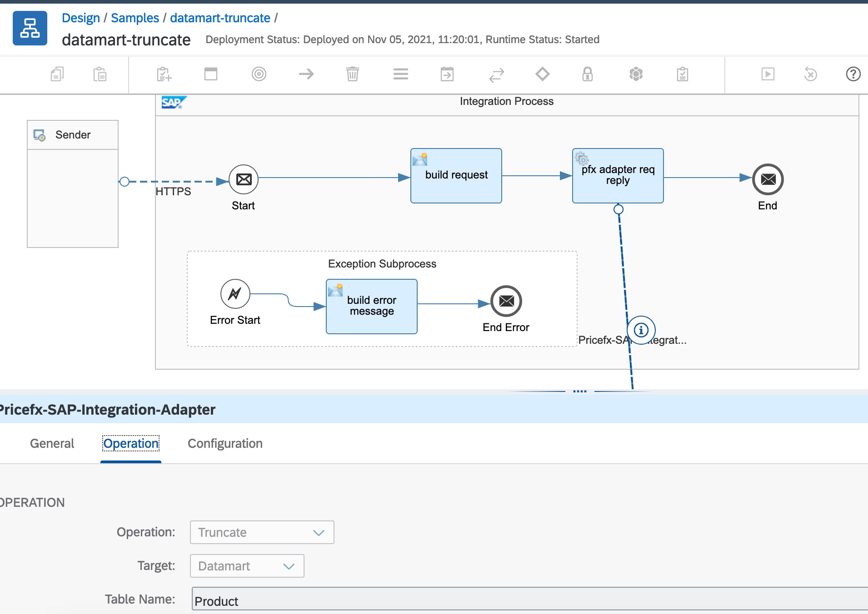868x614 pixels.
Task: Open the Target dropdown showing Datamart
Action: (247, 566)
